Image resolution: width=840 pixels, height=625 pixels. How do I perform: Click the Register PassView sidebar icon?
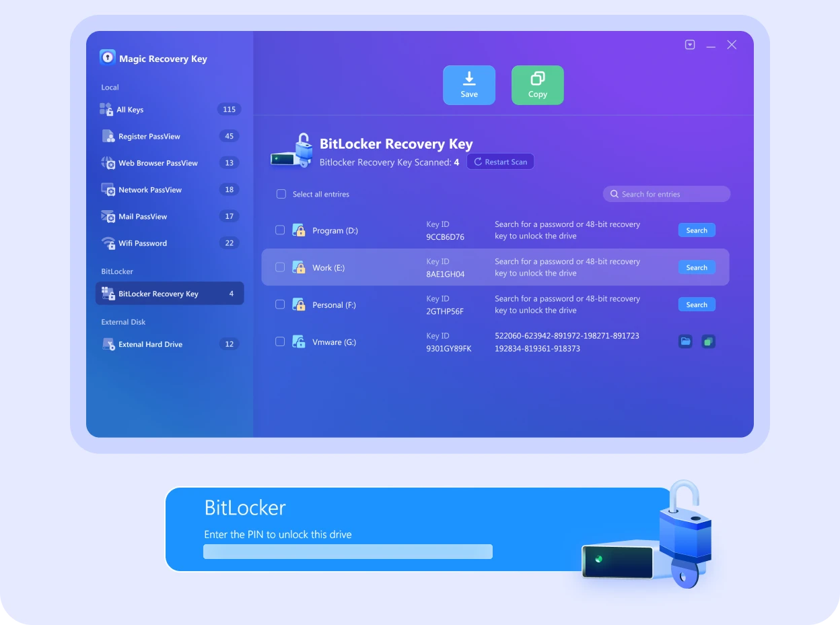pos(108,136)
